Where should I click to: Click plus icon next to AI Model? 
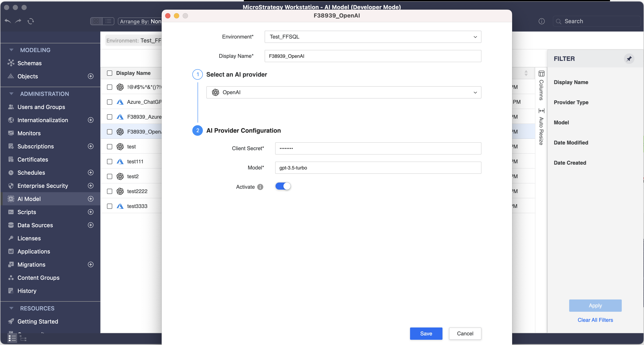coord(91,199)
